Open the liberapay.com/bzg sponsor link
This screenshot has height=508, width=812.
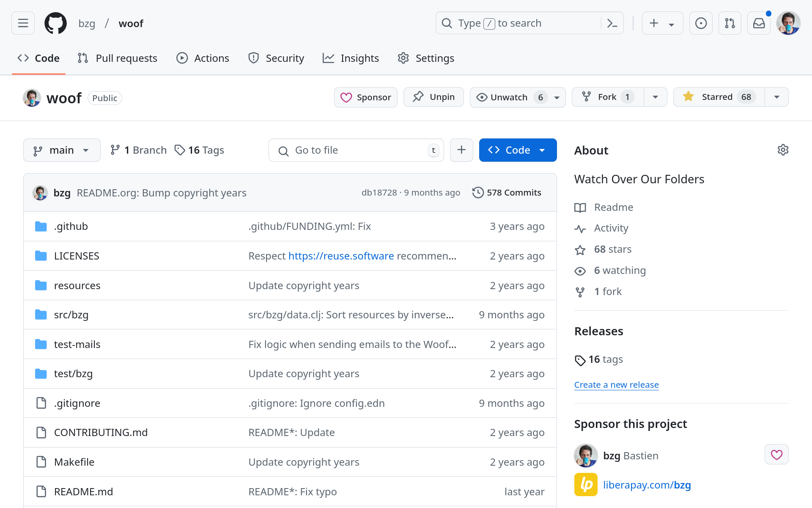[647, 485]
